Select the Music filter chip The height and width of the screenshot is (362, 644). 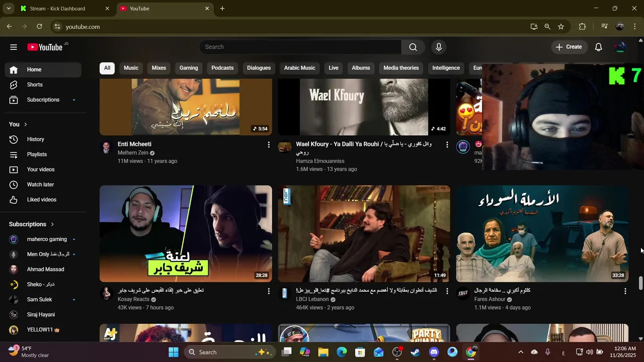(131, 68)
